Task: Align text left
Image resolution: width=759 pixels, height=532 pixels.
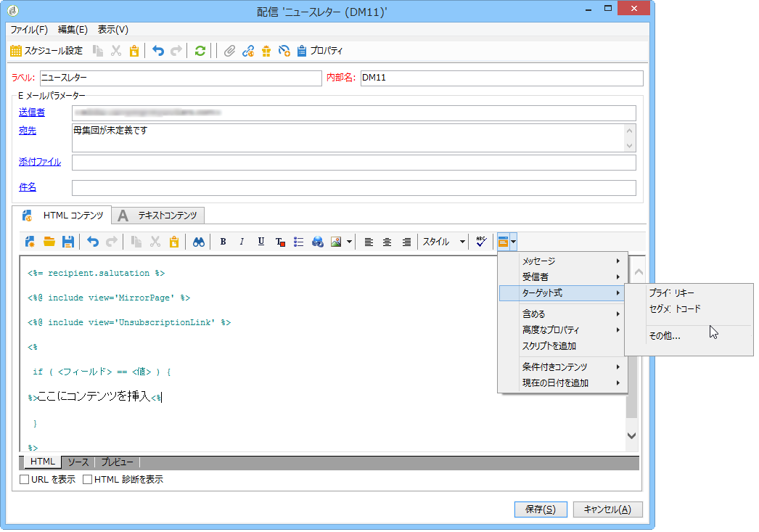Action: [369, 242]
